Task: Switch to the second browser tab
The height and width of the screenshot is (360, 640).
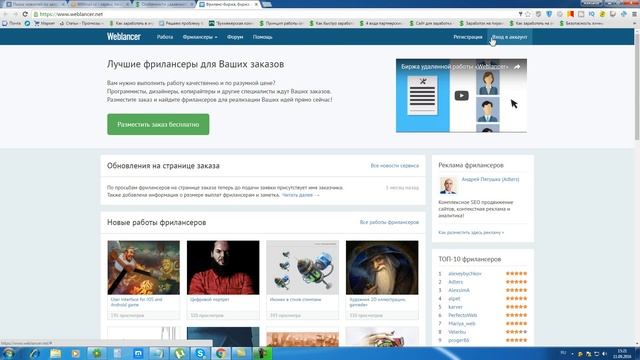Action: pos(100,4)
